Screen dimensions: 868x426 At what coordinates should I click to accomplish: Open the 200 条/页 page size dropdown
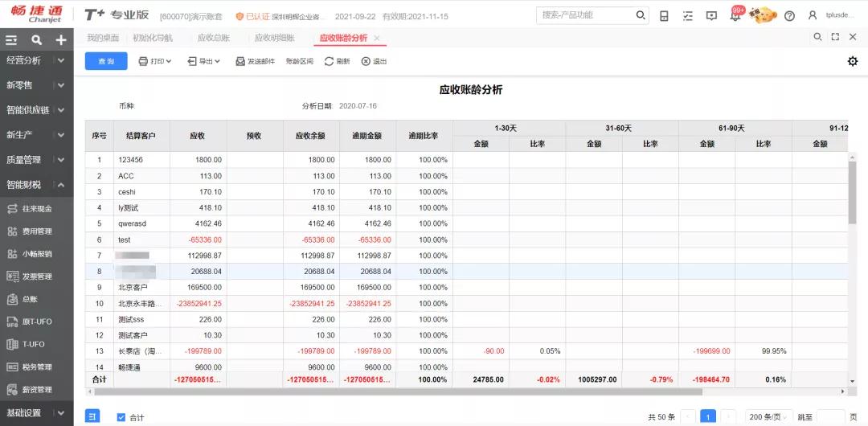click(769, 417)
